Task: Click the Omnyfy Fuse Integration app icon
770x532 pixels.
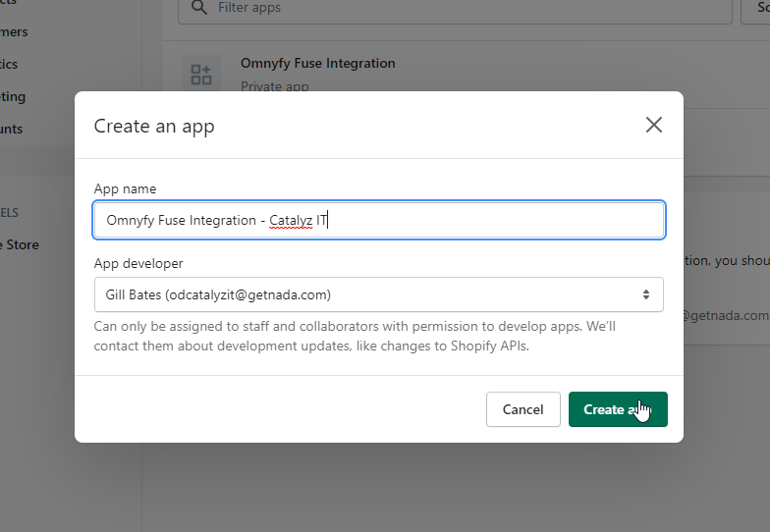Action: pos(200,75)
